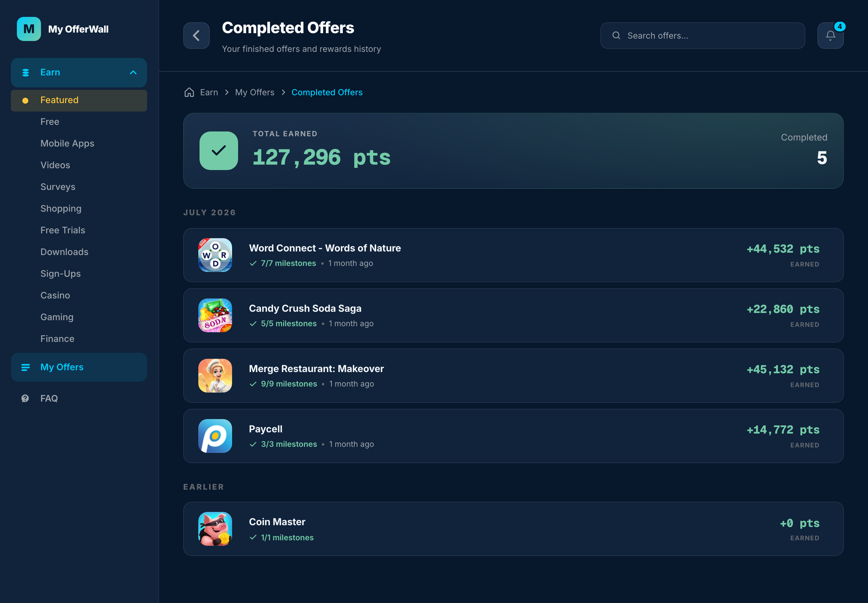868x603 pixels.
Task: Click the Featured yellow dot icon
Action: click(x=25, y=100)
